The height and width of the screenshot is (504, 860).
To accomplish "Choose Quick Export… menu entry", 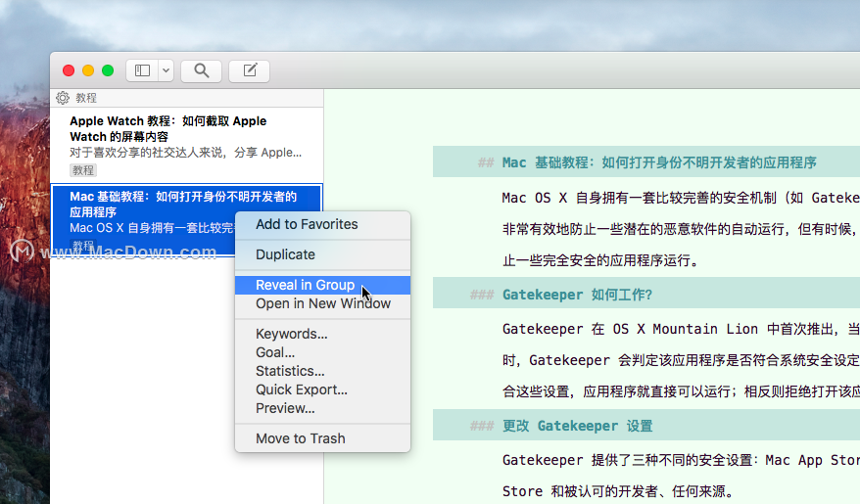I will (322, 389).
